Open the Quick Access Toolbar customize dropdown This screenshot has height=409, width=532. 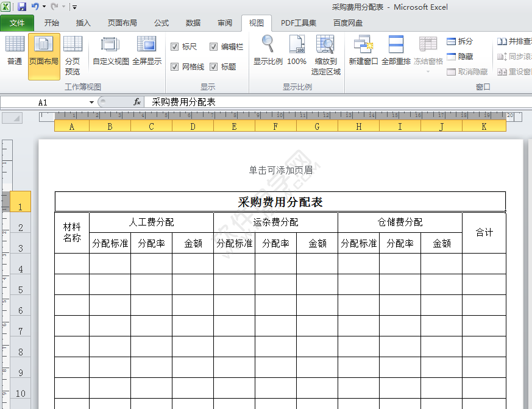74,6
